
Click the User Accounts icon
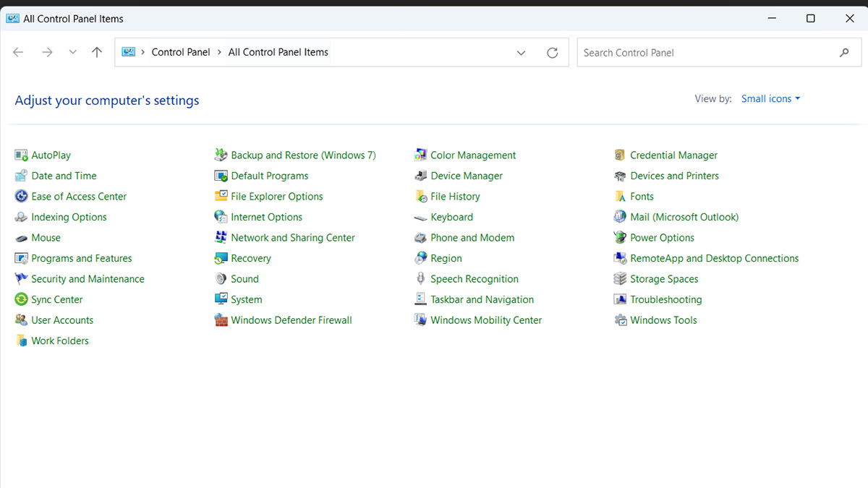click(21, 320)
